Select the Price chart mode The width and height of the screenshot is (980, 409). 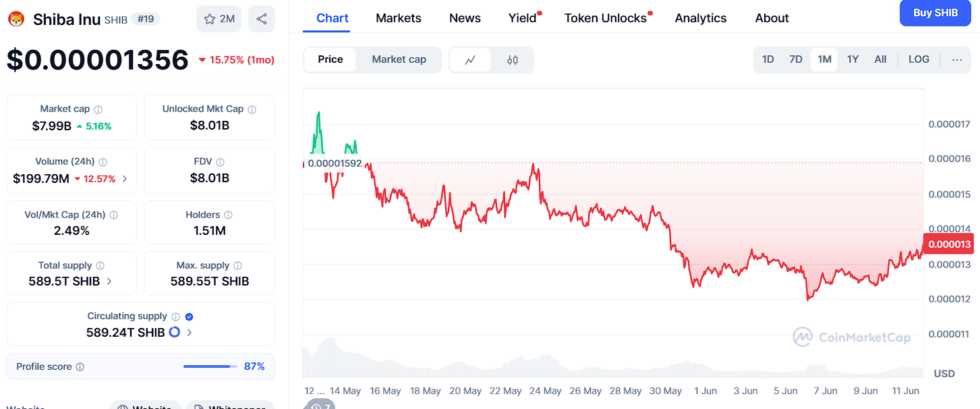click(x=330, y=59)
